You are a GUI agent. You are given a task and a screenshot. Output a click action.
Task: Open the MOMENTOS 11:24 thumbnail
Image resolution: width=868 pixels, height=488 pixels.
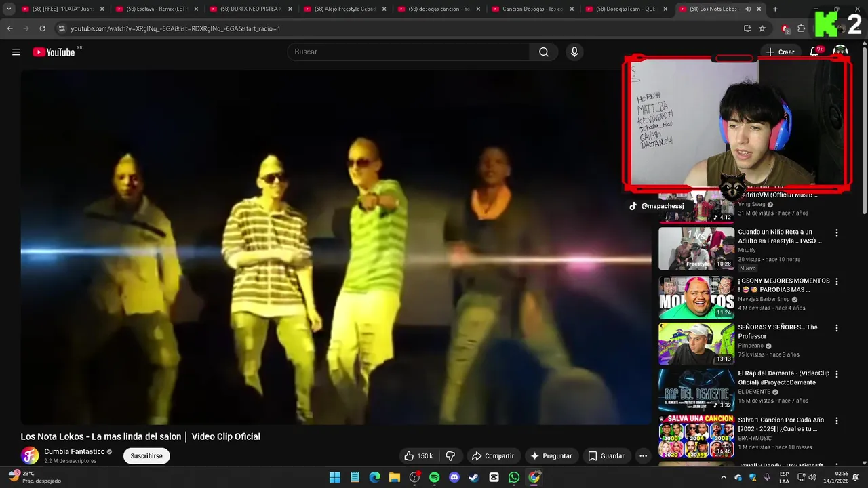point(696,297)
